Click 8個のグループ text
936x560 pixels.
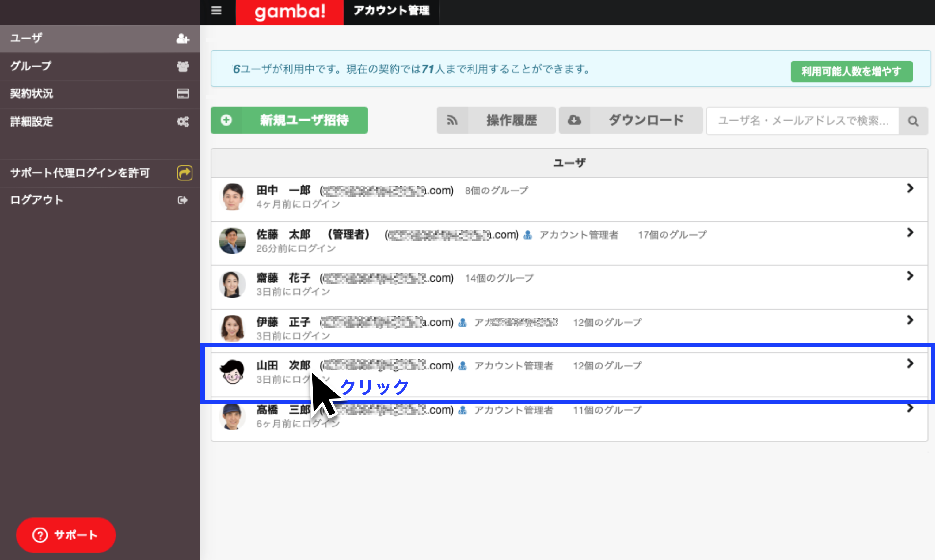(x=496, y=191)
